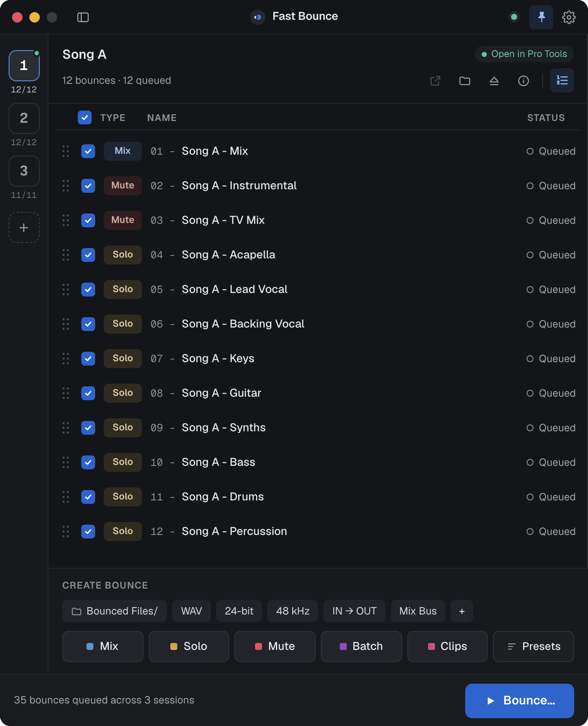
Task: Create a Batch bounce
Action: click(x=361, y=646)
